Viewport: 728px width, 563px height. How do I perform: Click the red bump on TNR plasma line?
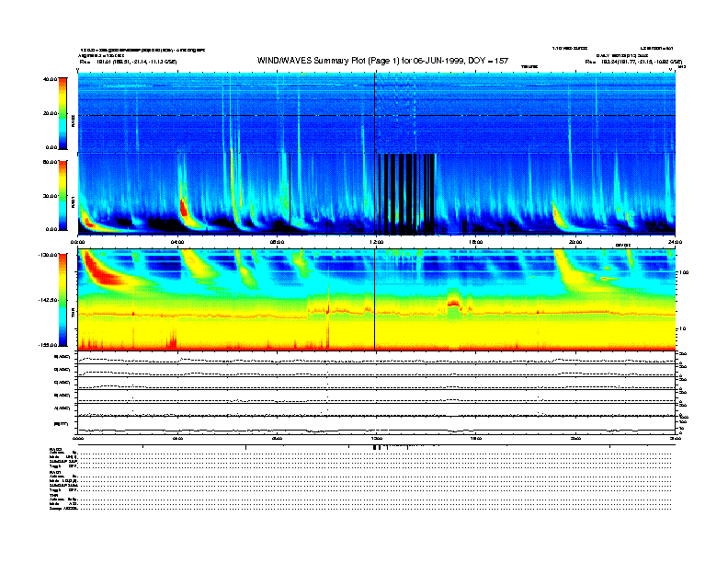coord(453,304)
